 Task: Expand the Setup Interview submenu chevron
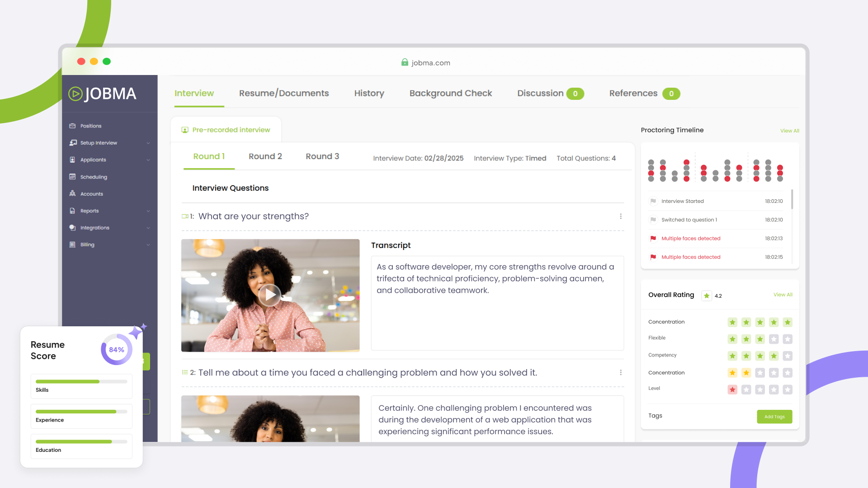(x=148, y=143)
